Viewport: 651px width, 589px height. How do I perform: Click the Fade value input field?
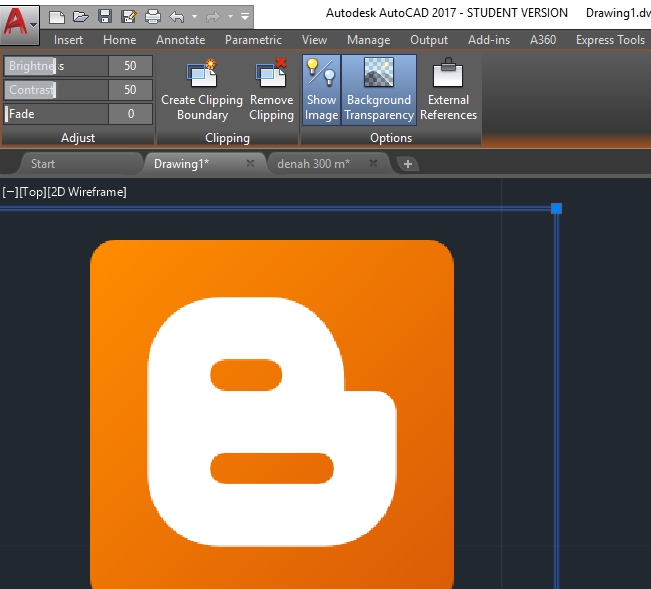[130, 114]
